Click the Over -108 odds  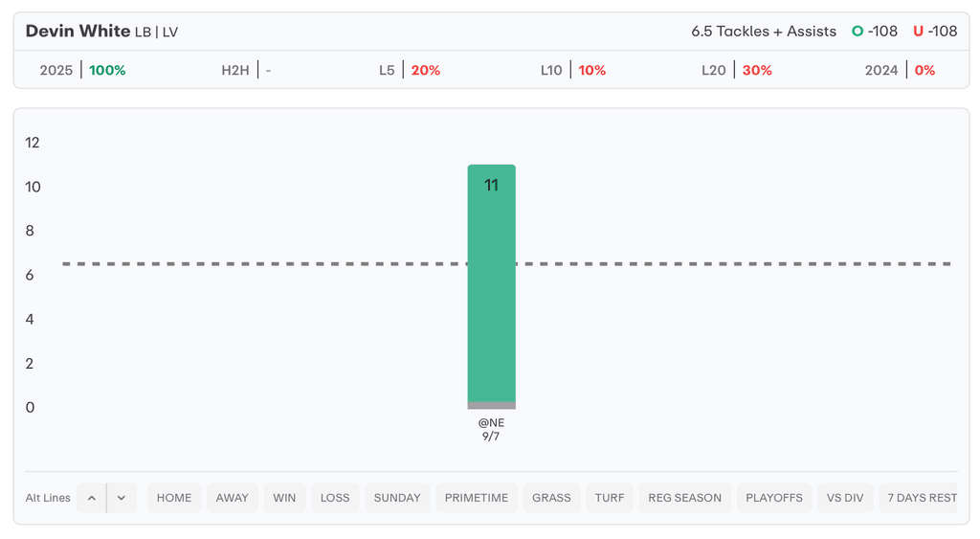point(875,32)
